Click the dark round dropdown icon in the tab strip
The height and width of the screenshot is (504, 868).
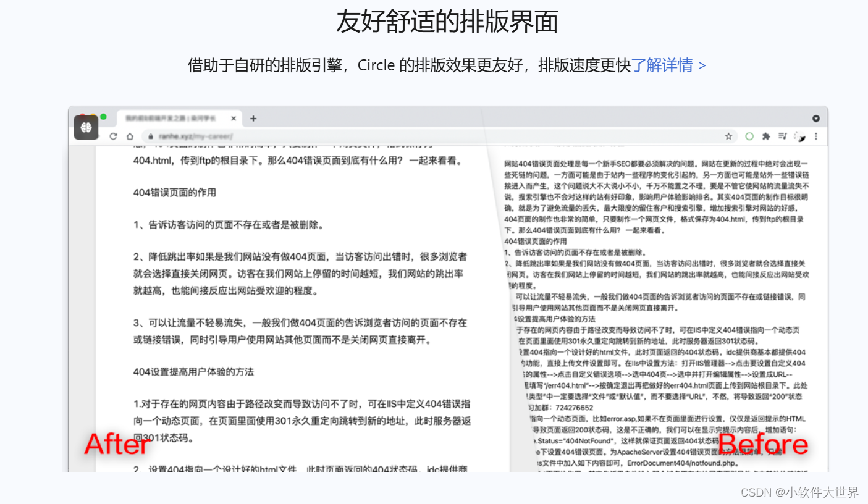[x=816, y=119]
